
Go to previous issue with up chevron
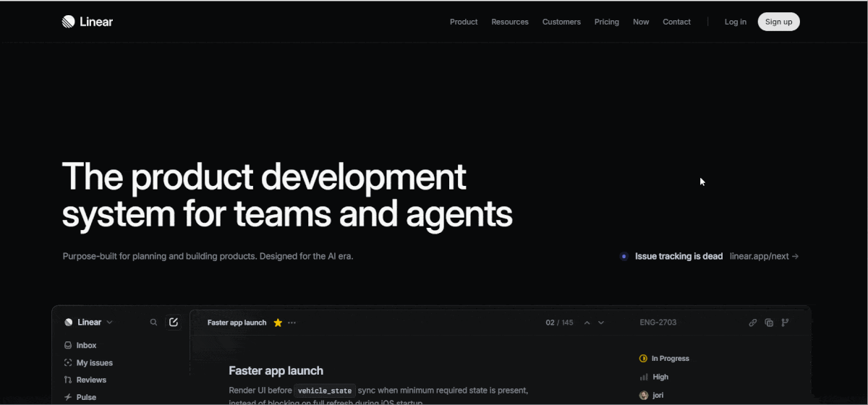click(587, 323)
